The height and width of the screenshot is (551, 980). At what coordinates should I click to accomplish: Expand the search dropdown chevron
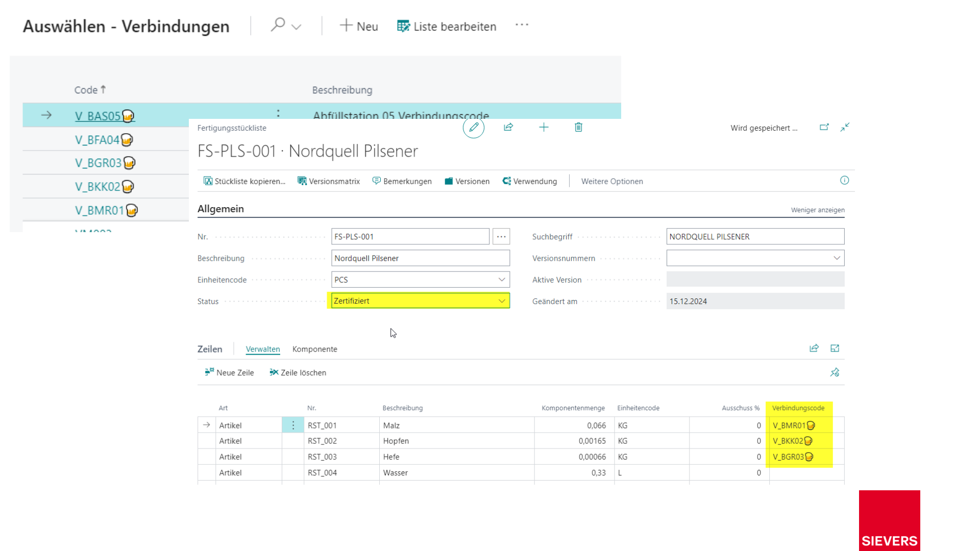click(297, 27)
